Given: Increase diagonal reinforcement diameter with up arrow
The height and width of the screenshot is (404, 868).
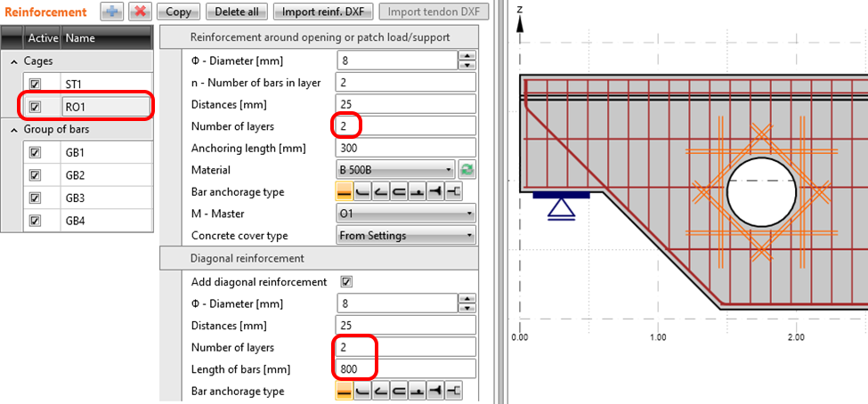Looking at the screenshot, I should click(467, 299).
